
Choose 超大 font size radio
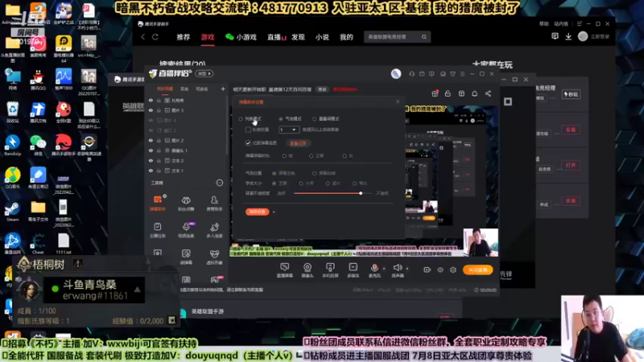[x=328, y=183]
